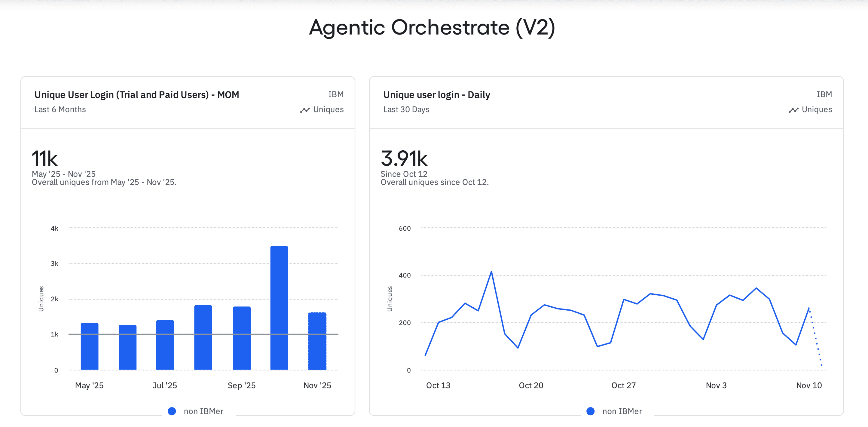The width and height of the screenshot is (868, 427).
Task: Click the Last 6 Months date range label
Action: click(60, 109)
